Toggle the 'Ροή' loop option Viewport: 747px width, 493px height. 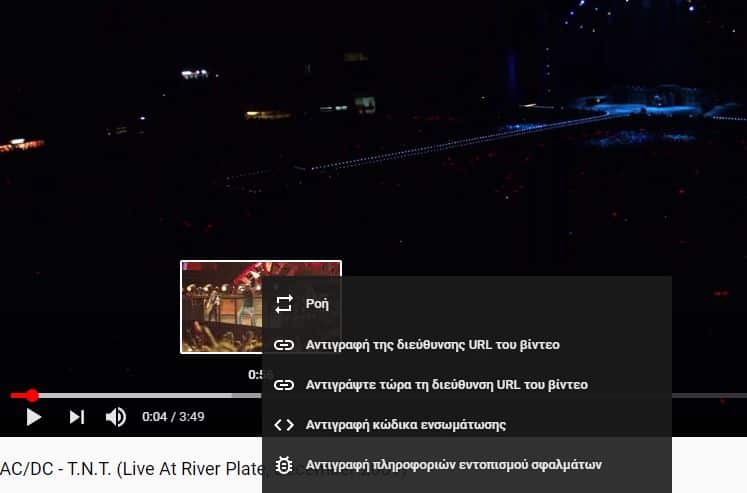point(467,303)
